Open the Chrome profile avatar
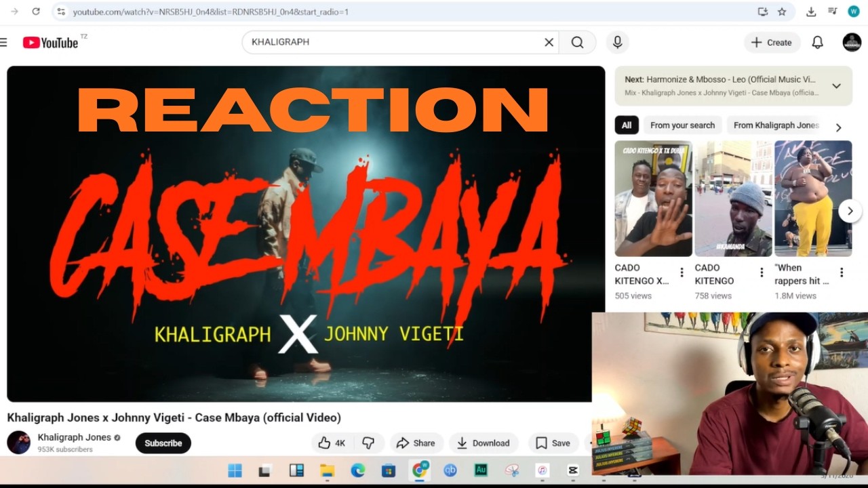 853,12
